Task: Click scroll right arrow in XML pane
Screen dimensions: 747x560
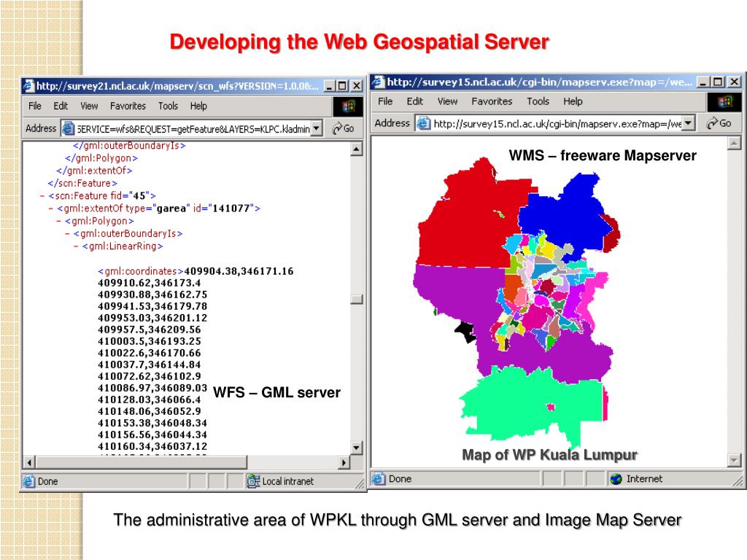Action: 344,462
